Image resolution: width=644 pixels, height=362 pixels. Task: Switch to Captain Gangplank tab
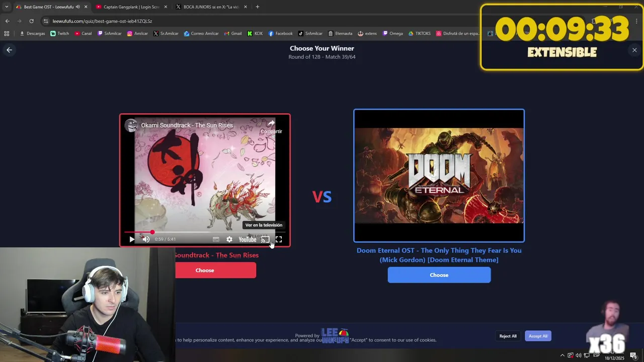click(131, 7)
